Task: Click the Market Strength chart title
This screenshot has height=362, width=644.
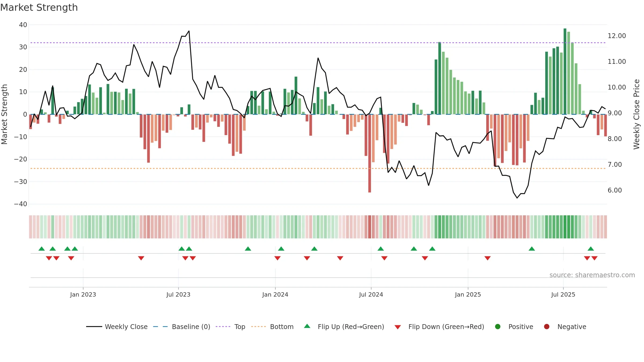Action: coord(39,8)
